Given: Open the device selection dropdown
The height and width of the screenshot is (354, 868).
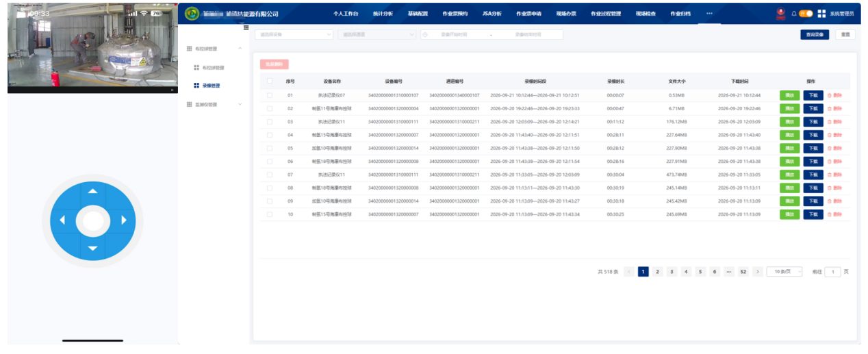Looking at the screenshot, I should (294, 34).
